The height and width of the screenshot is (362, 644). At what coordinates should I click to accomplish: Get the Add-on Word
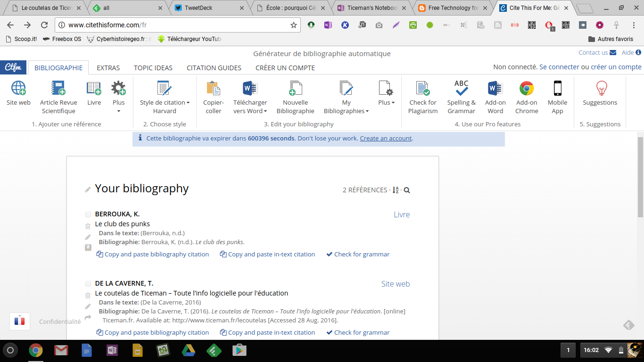pyautogui.click(x=495, y=98)
